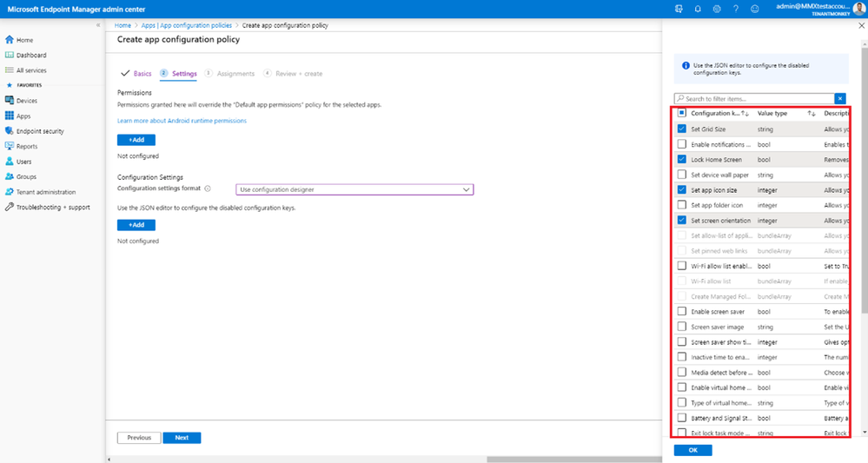Open the settings gear in header
The image size is (868, 463).
click(x=717, y=9)
